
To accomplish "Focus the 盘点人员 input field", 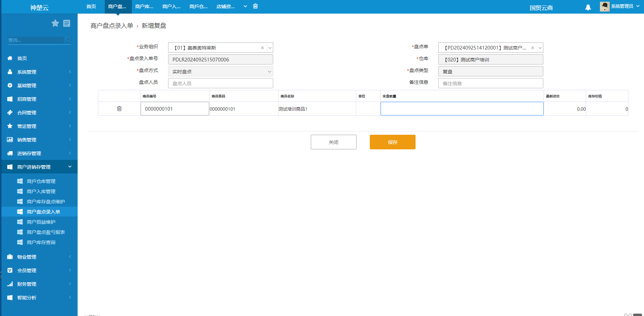I will point(221,83).
